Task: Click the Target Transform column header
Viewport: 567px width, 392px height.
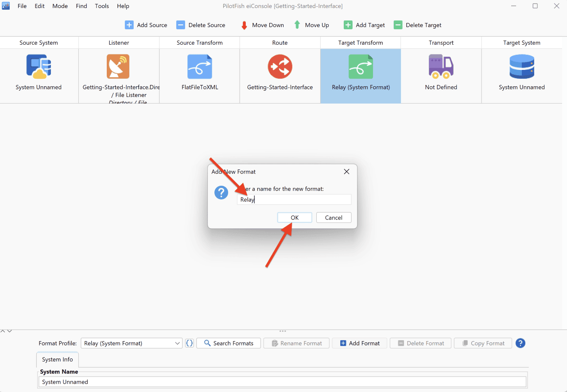Action: 361,42
